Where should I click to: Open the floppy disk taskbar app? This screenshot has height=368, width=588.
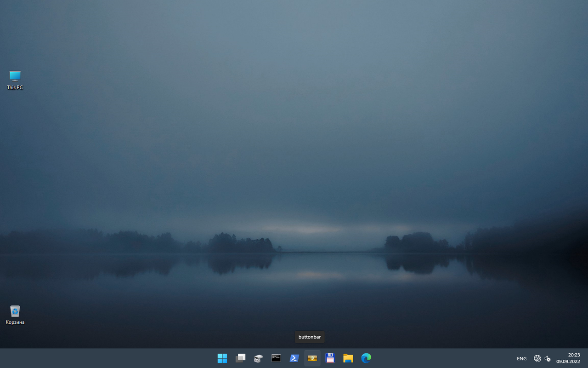coord(330,358)
